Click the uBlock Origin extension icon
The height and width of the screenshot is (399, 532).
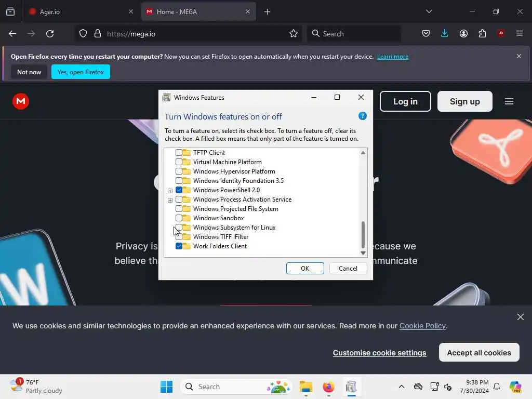pyautogui.click(x=500, y=33)
